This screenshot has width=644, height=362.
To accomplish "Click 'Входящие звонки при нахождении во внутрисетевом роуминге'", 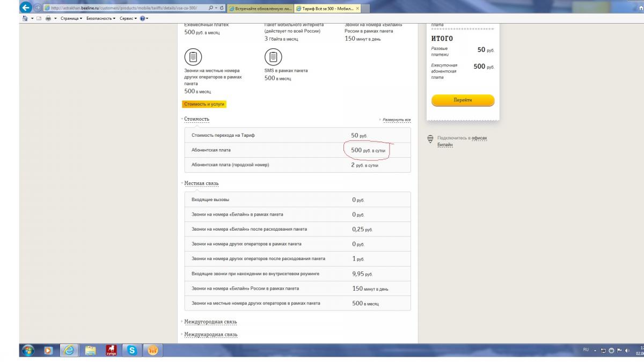I will [255, 274].
